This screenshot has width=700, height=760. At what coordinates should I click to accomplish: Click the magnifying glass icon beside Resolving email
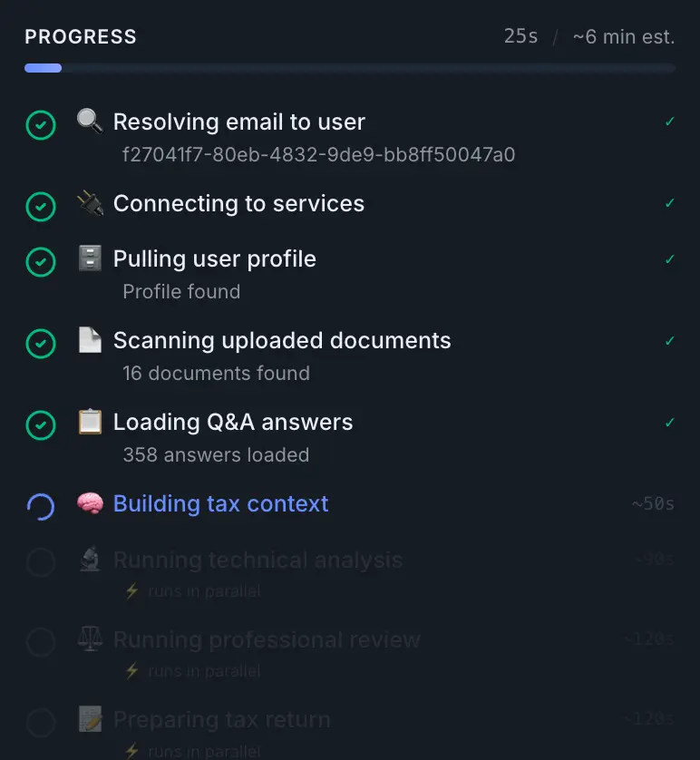(90, 122)
